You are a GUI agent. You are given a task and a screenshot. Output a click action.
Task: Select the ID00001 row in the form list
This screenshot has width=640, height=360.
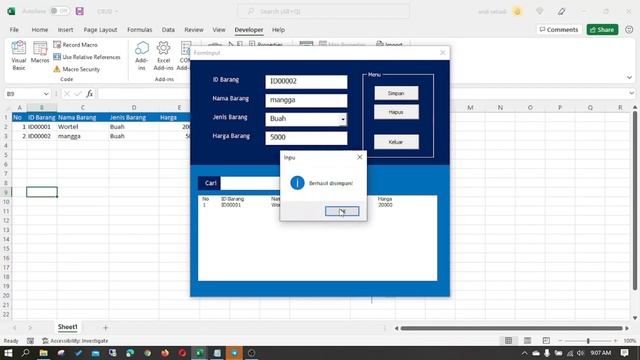317,205
